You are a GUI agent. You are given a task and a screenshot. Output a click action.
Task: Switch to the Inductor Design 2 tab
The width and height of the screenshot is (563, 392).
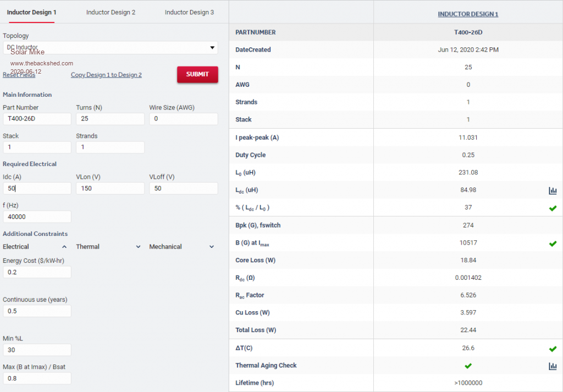tap(111, 12)
